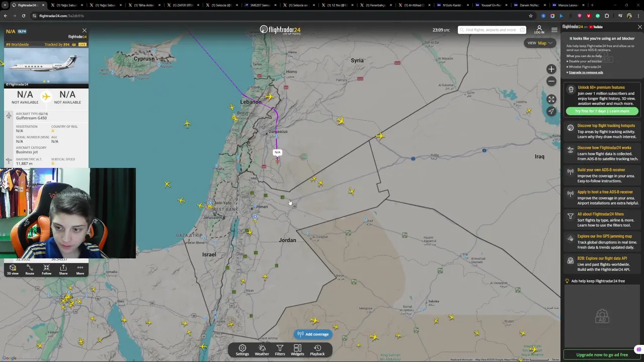
Task: Share the selected flight
Action: pyautogui.click(x=63, y=269)
